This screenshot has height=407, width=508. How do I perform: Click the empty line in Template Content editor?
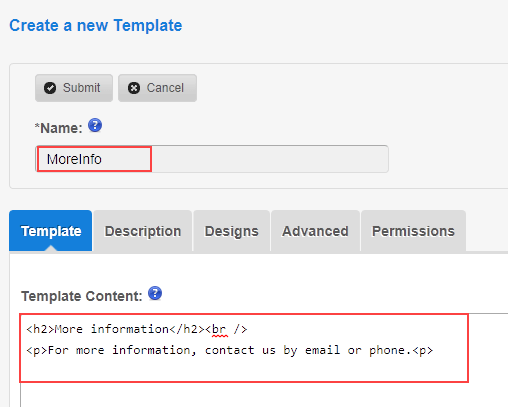pyautogui.click(x=243, y=370)
